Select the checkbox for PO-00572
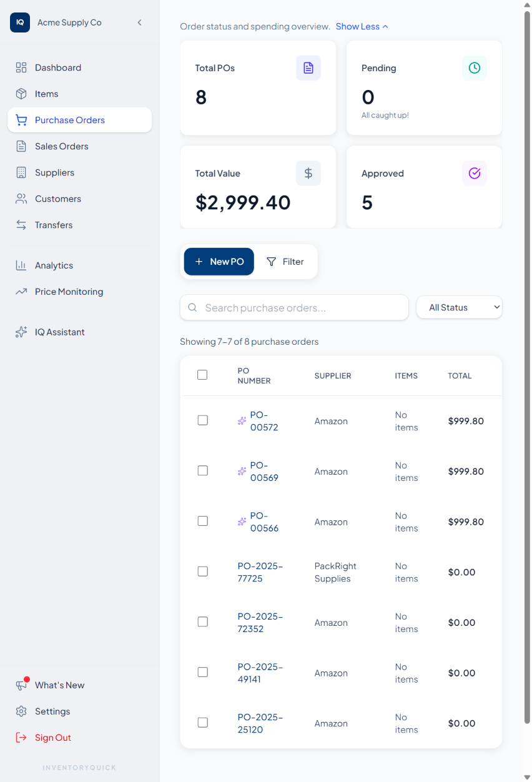The height and width of the screenshot is (782, 532). pos(202,420)
